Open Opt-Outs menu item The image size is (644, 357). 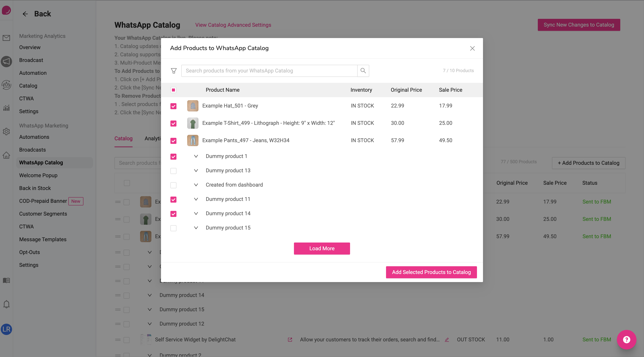30,252
